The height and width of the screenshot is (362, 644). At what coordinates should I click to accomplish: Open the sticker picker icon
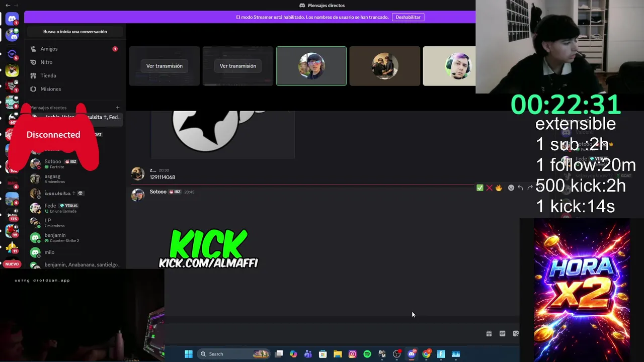pyautogui.click(x=516, y=333)
